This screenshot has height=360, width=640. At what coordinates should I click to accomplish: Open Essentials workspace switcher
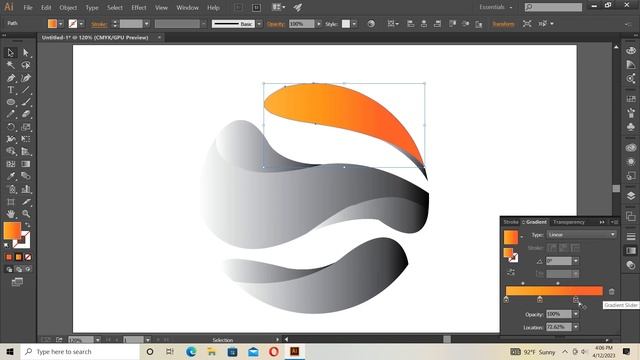[x=496, y=7]
